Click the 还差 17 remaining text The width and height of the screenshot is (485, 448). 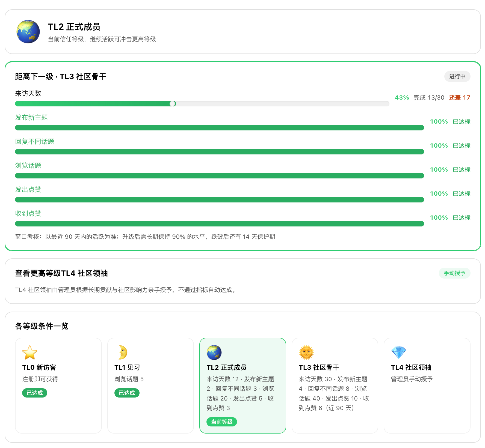[460, 98]
